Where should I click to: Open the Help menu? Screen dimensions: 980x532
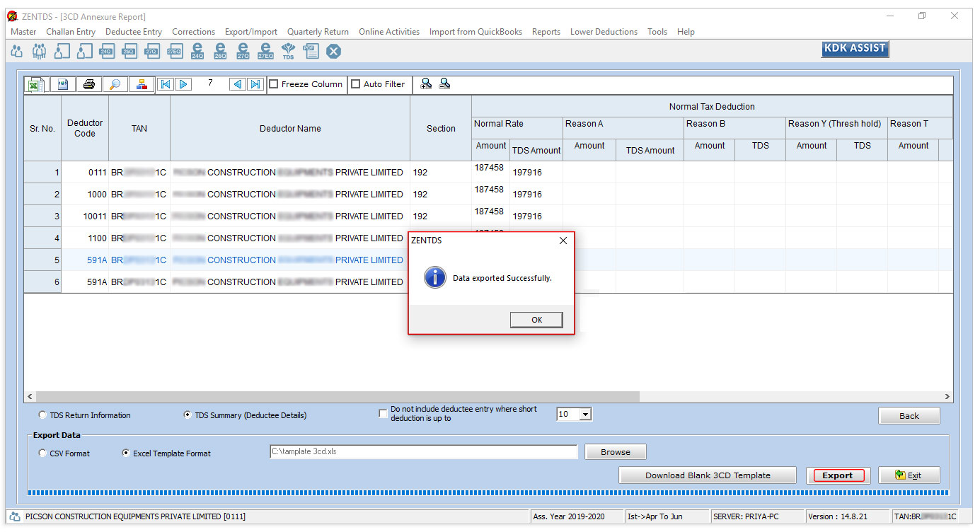686,32
